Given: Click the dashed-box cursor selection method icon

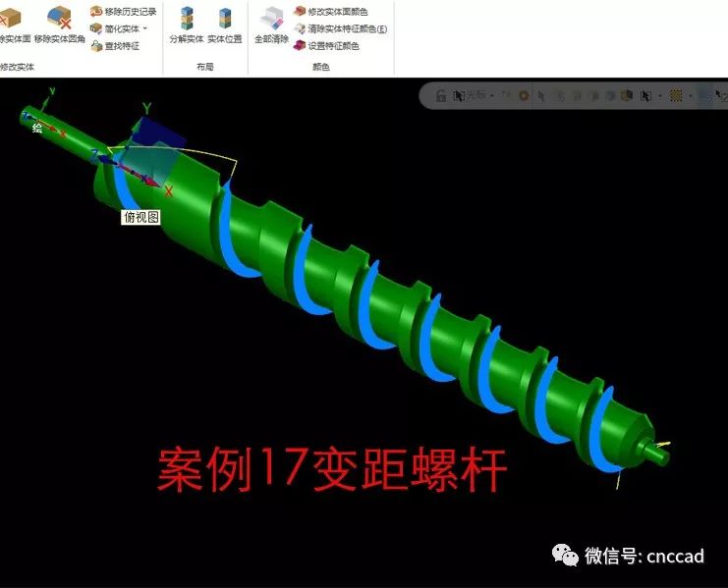Looking at the screenshot, I should coord(645,96).
